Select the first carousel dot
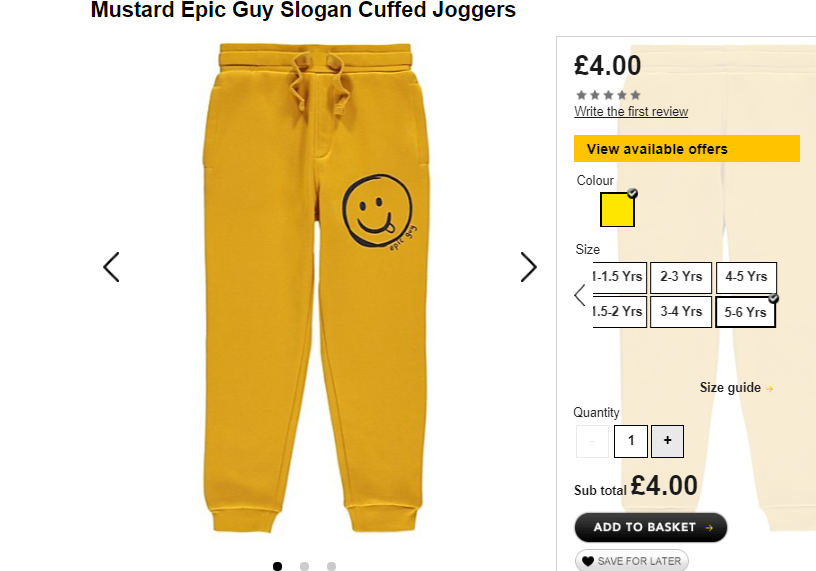Image resolution: width=816 pixels, height=571 pixels. tap(277, 566)
